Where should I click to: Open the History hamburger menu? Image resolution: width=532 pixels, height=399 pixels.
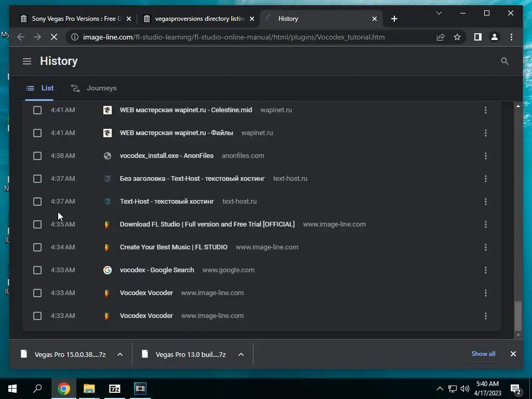click(27, 61)
